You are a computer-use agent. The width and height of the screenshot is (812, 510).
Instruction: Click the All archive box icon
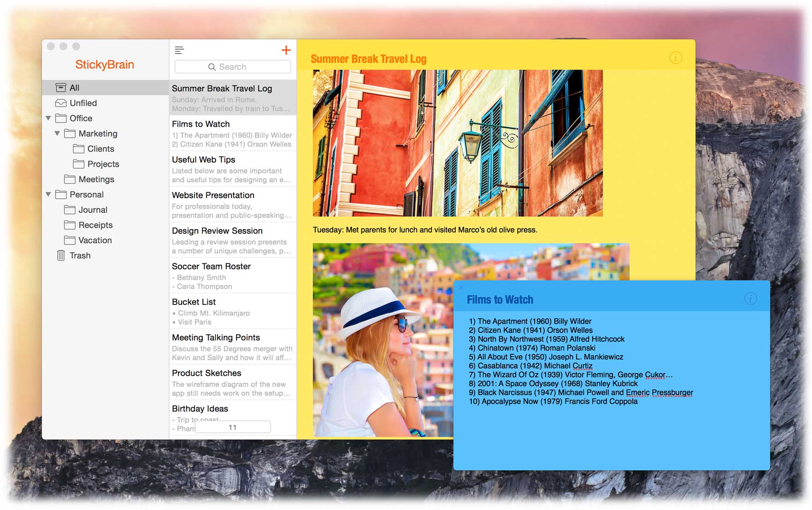point(61,88)
